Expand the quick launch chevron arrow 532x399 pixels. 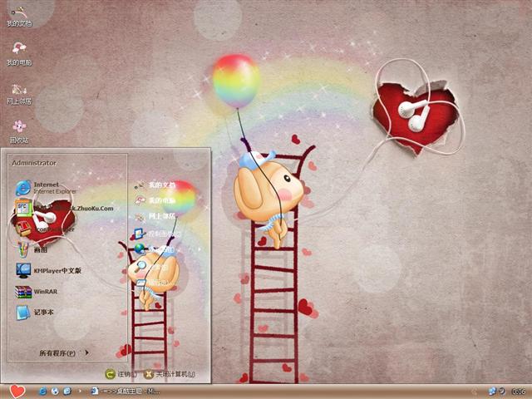point(80,392)
